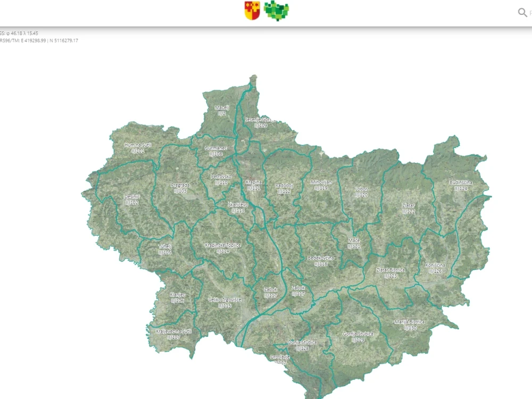Select the Macelj II/2 map label

[x=222, y=111]
